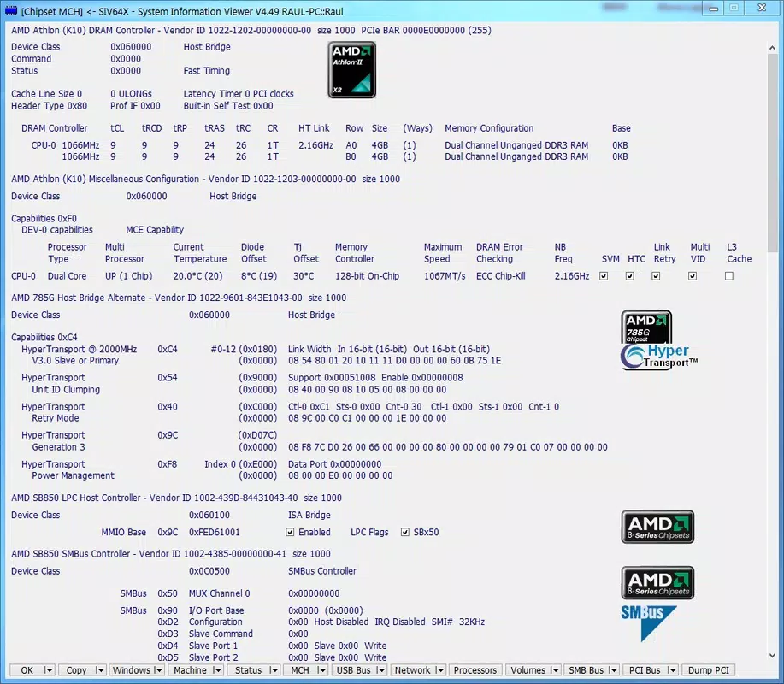Click the "ECC Chip-Kill" value
The image size is (784, 684).
pyautogui.click(x=500, y=276)
